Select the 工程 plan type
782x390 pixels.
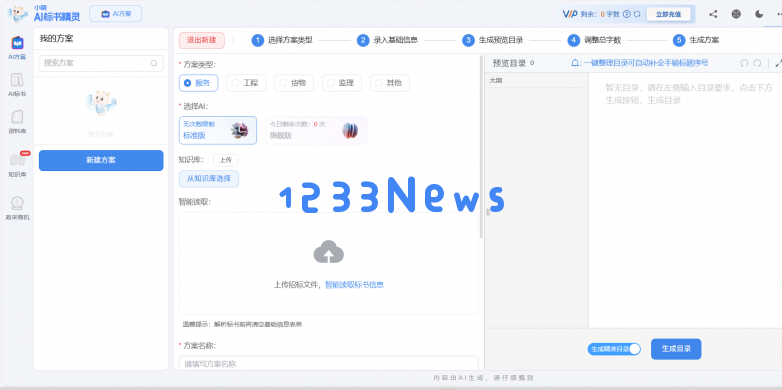(246, 83)
